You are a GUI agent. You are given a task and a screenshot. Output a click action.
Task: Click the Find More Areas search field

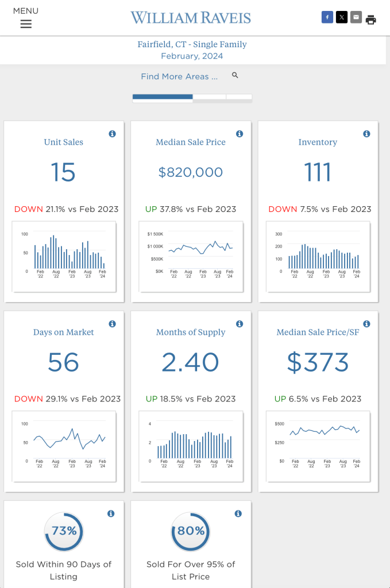(179, 76)
